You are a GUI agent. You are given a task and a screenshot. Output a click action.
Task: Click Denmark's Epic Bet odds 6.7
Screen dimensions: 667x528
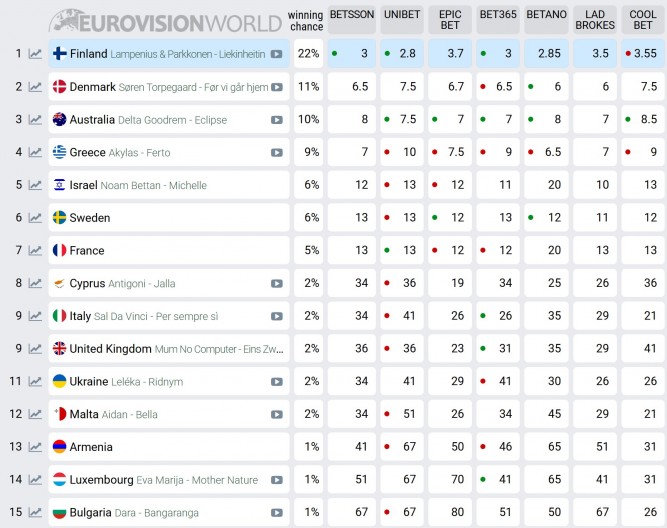coord(457,87)
